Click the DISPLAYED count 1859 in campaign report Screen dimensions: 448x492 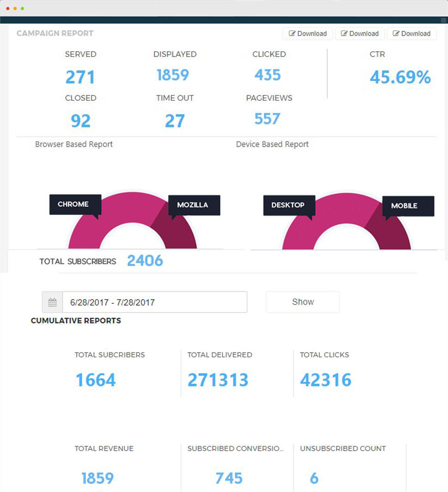point(173,75)
